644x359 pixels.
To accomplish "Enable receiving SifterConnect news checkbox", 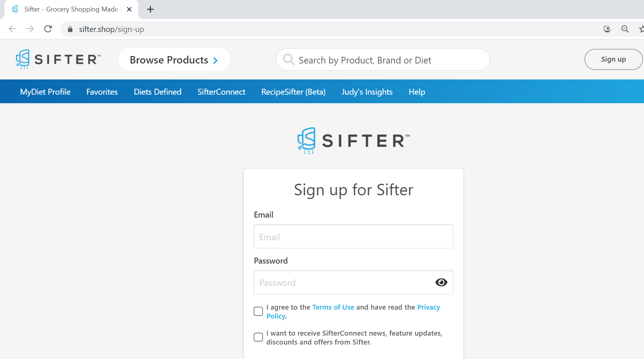I will tap(258, 337).
